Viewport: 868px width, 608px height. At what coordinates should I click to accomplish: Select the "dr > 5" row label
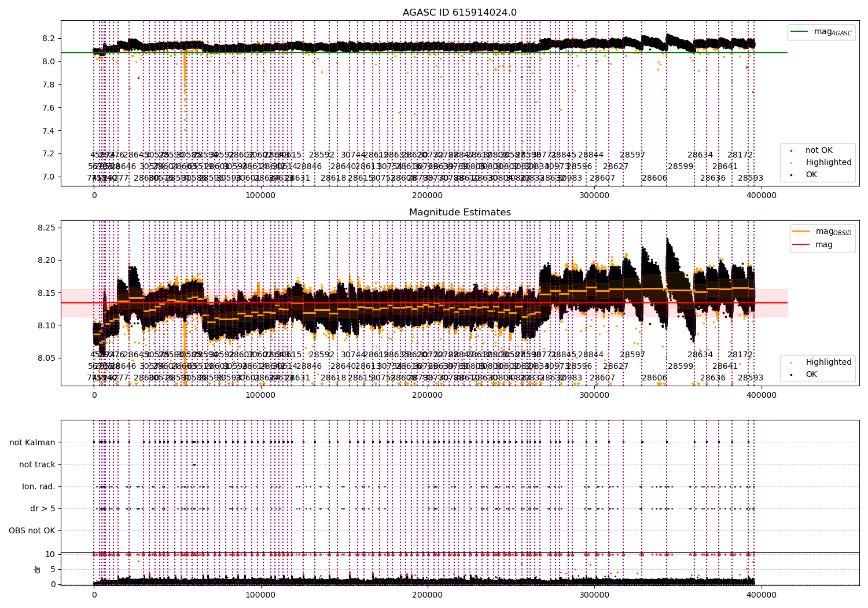[43, 508]
